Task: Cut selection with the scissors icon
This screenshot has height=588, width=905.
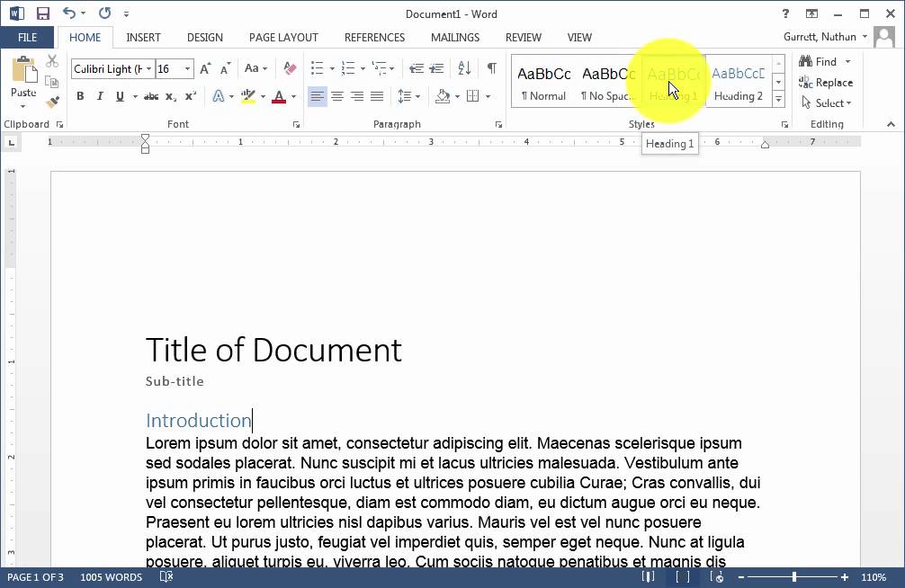Action: pyautogui.click(x=52, y=61)
